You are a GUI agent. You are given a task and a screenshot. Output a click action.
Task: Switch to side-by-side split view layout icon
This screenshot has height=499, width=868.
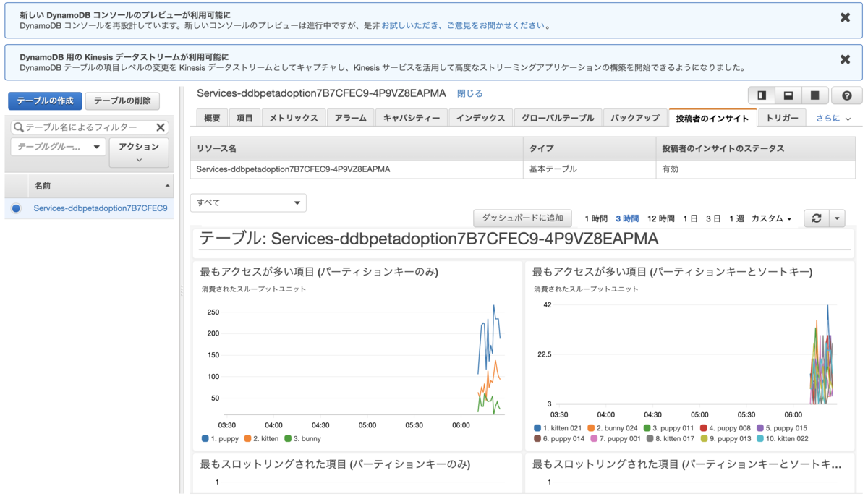pos(762,95)
